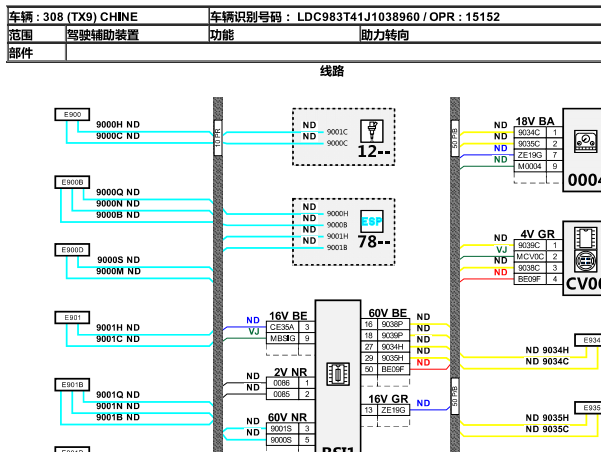Click wire label ND 9034C
601x452 pixels.
547,361
